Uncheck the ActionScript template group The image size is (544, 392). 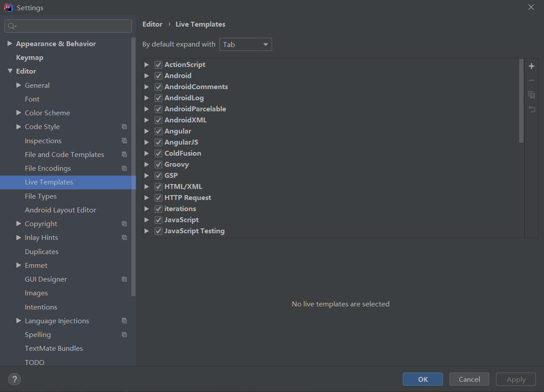pos(158,65)
